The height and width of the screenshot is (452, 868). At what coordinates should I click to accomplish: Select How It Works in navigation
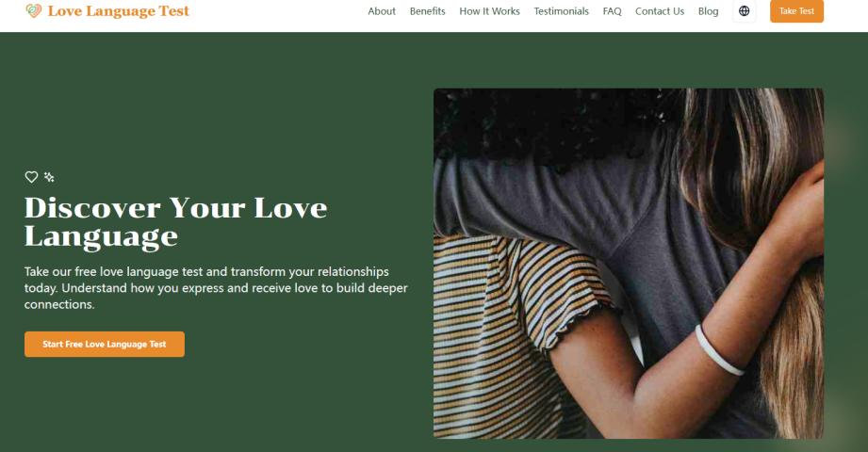[x=489, y=11]
